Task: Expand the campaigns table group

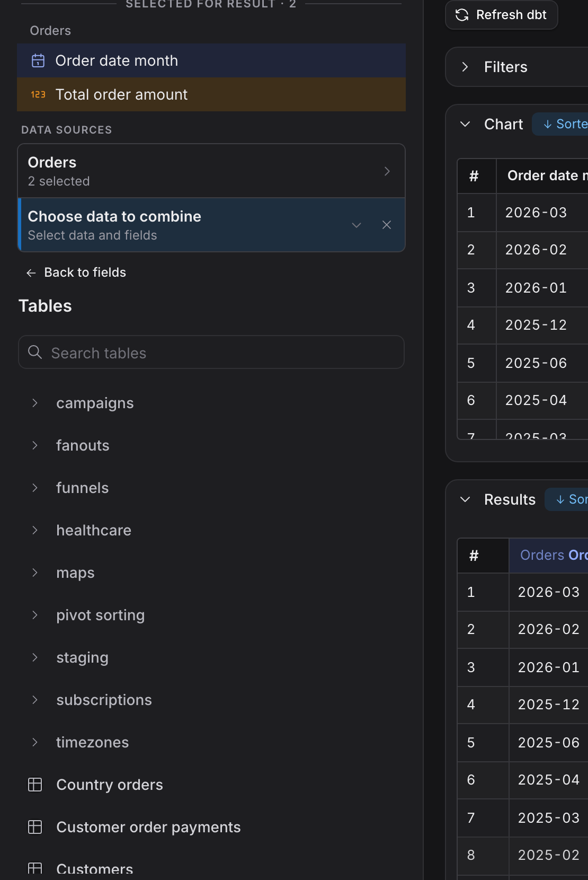Action: pyautogui.click(x=35, y=403)
